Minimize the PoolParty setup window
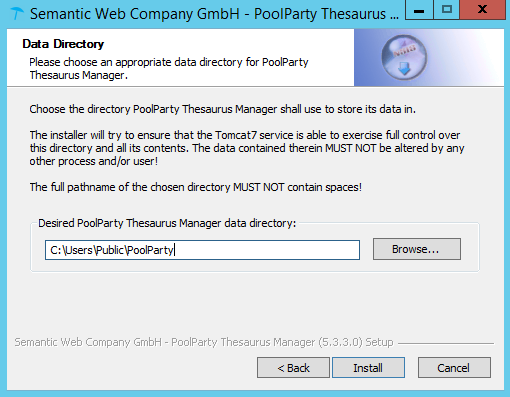The image size is (510, 397). click(x=419, y=10)
